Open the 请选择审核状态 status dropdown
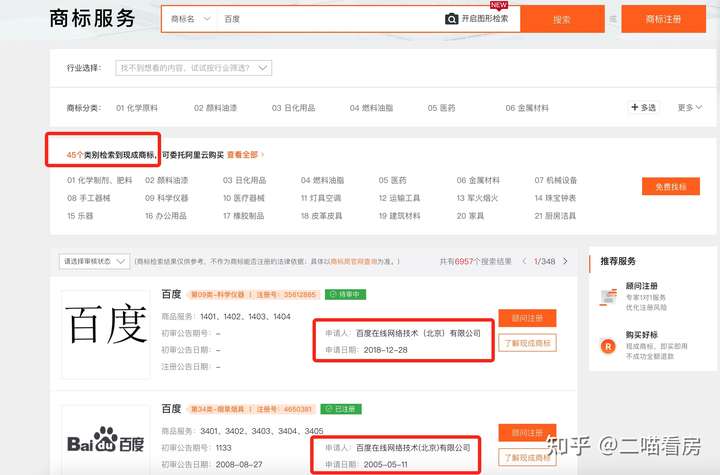This screenshot has width=720, height=475. pyautogui.click(x=94, y=261)
